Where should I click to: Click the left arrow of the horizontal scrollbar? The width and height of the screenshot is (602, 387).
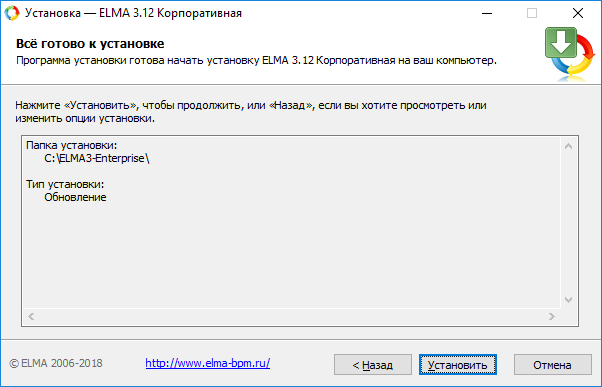31,316
